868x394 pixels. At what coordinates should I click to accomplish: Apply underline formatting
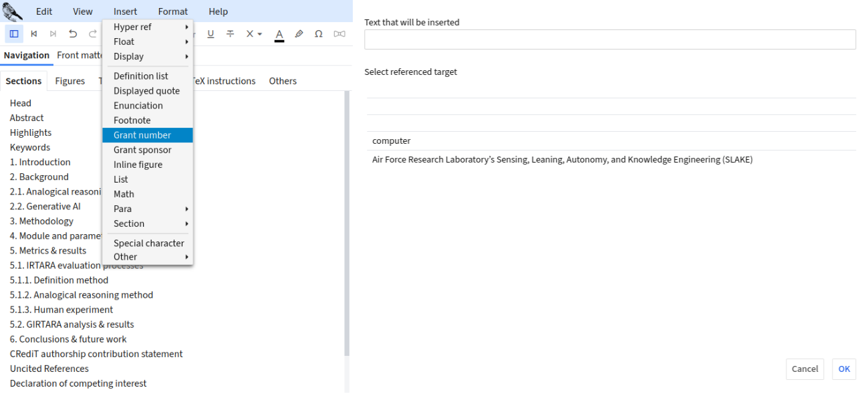[210, 33]
